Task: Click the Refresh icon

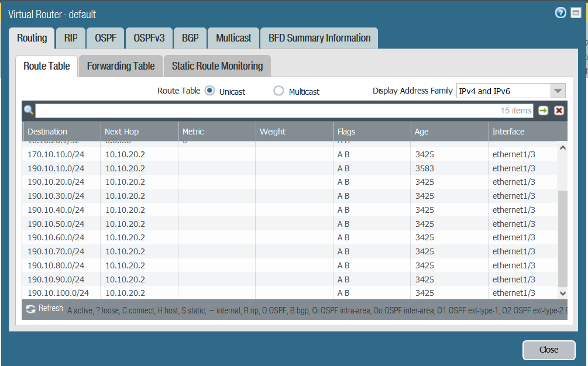Action: [x=30, y=309]
